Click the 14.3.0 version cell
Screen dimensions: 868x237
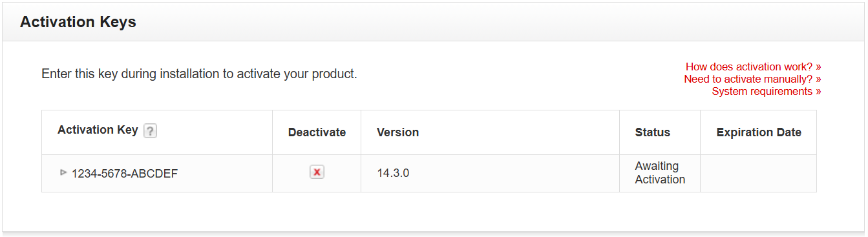[x=393, y=173]
